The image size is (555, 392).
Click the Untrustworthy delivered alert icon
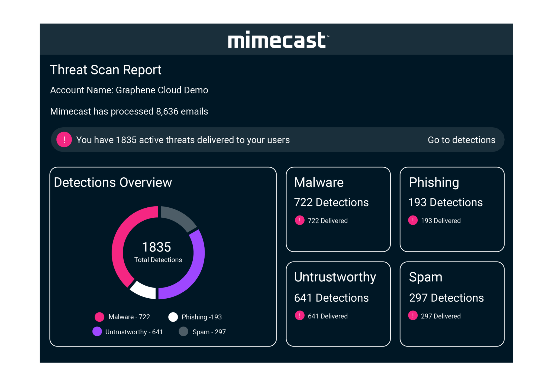pyautogui.click(x=299, y=316)
